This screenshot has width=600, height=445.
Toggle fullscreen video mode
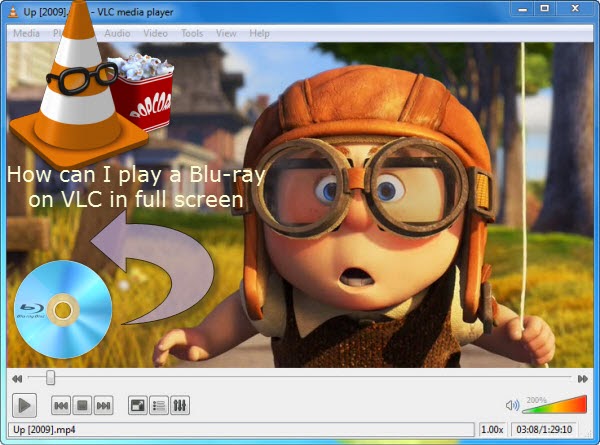pos(137,405)
